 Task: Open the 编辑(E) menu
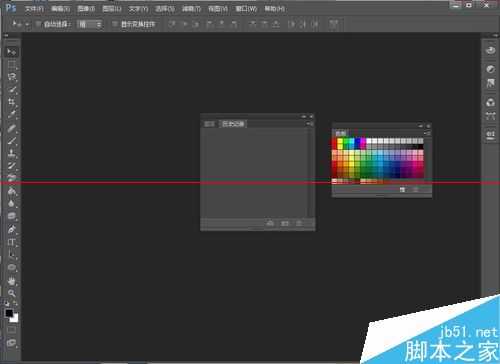60,9
